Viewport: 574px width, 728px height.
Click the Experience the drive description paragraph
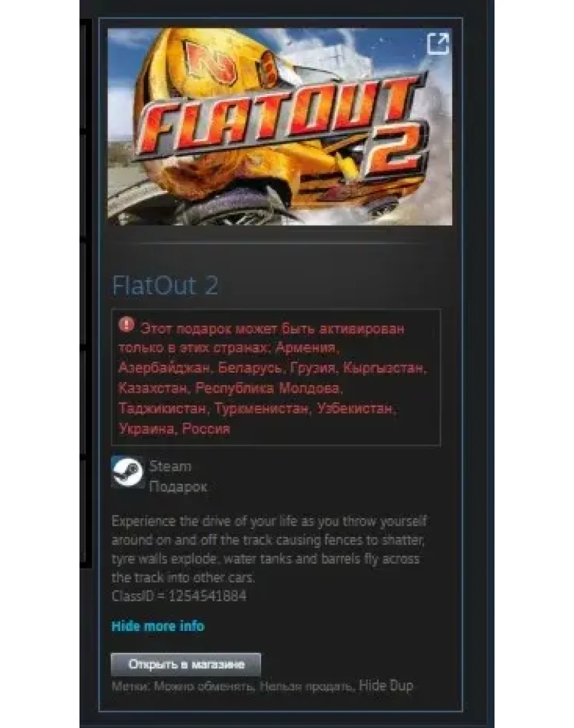tap(269, 549)
